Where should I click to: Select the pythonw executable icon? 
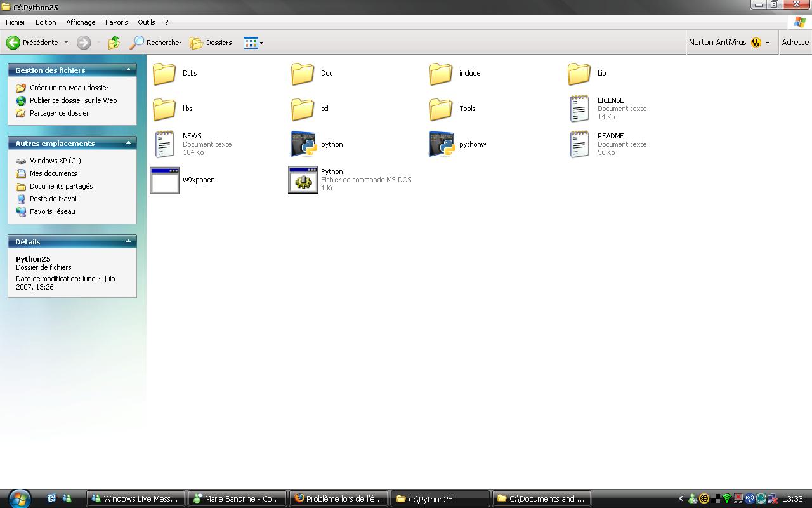point(442,144)
